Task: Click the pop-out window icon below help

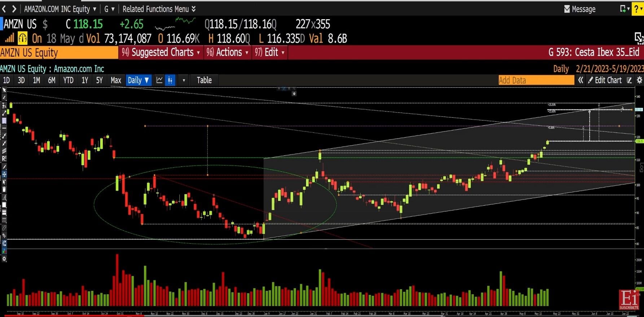Action: coord(639,38)
